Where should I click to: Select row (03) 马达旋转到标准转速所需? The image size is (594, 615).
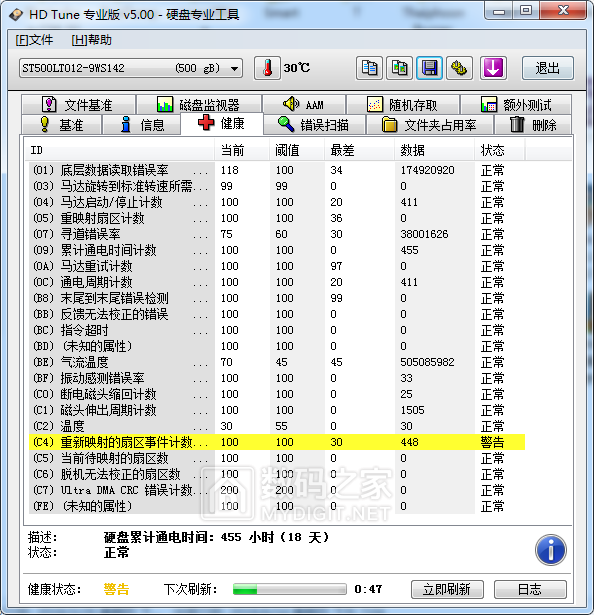[x=277, y=186]
